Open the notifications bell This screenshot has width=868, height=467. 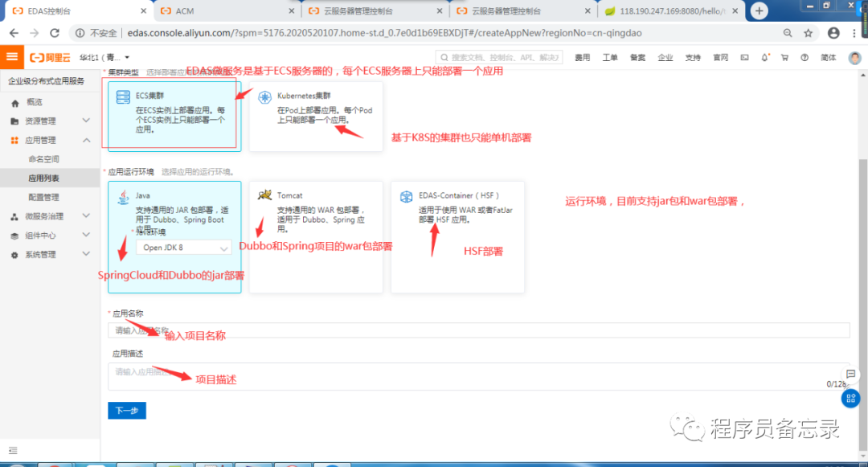point(764,58)
